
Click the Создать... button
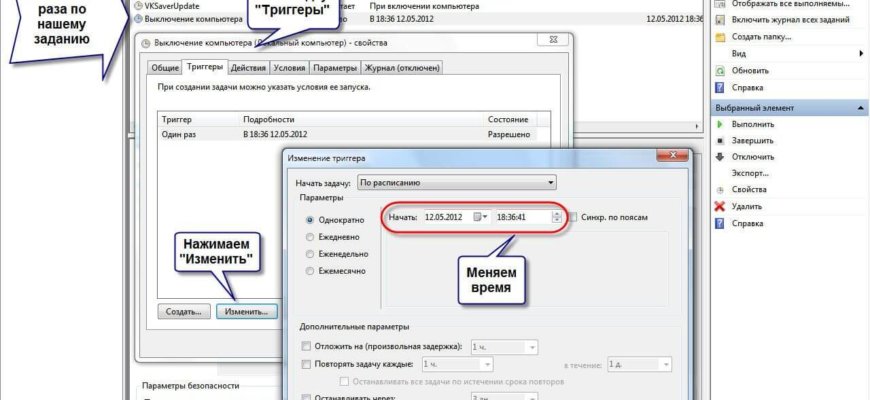click(184, 311)
